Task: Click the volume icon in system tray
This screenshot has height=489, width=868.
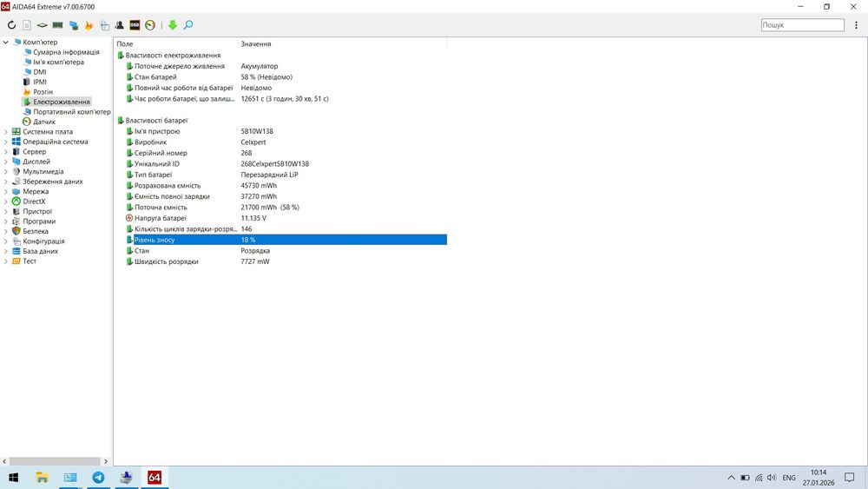Action: (x=772, y=478)
